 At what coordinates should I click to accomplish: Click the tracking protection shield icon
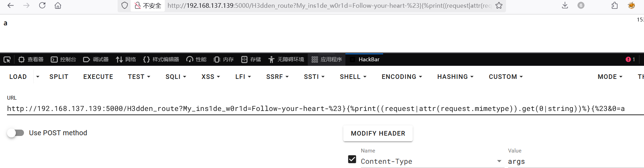[x=124, y=5]
